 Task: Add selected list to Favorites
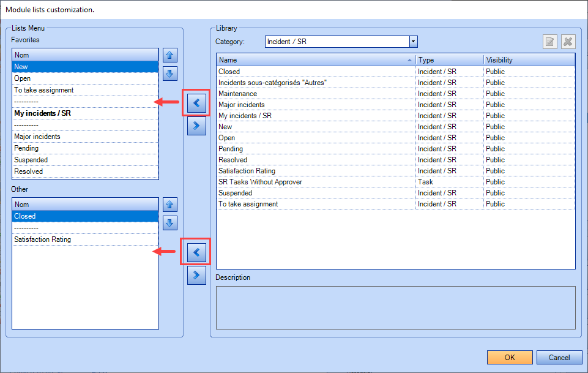(x=196, y=103)
